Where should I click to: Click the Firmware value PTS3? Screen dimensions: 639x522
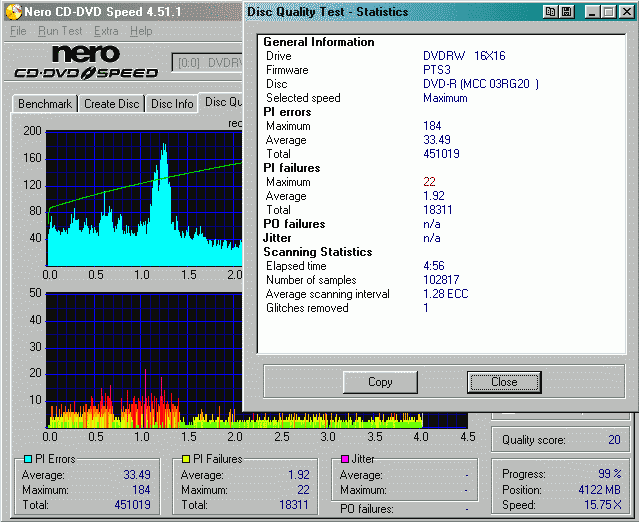click(436, 70)
